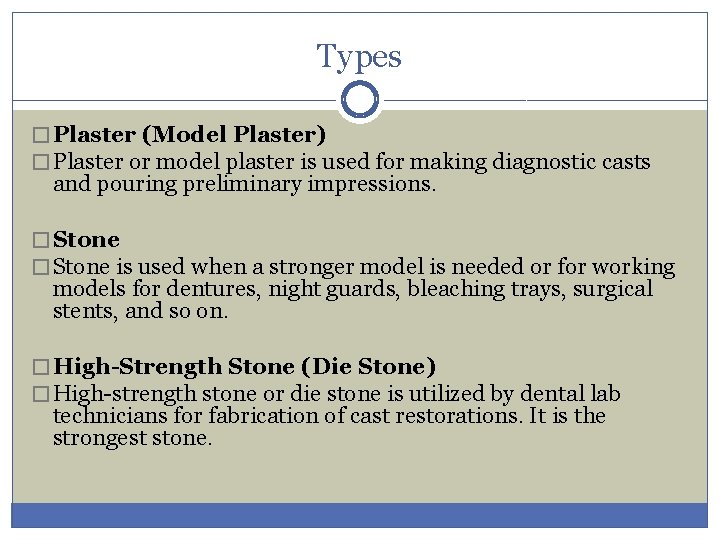
Task: Click the bold heading 'Plaster (Model Plaster)'
Action: point(190,135)
